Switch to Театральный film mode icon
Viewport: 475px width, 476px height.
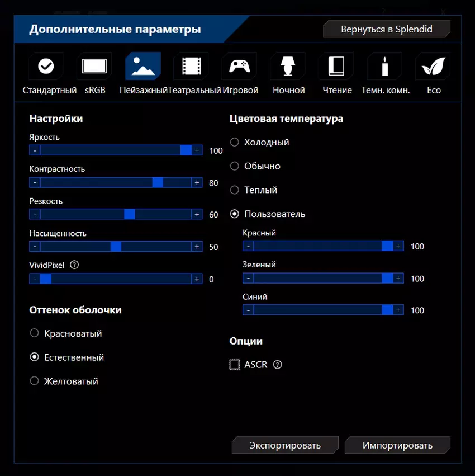[191, 67]
